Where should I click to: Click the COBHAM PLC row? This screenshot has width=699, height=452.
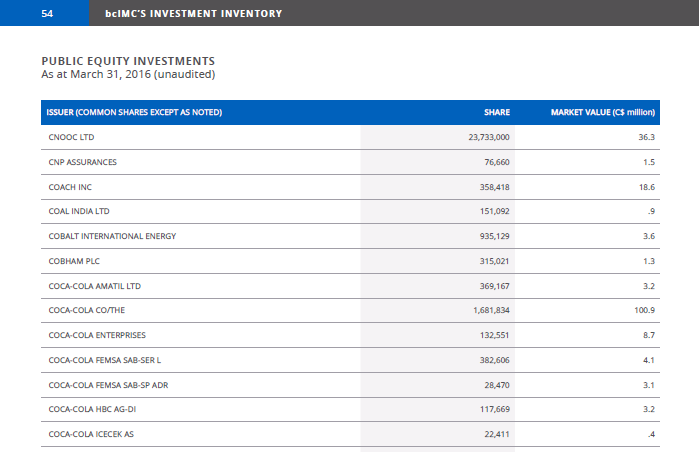coord(350,261)
